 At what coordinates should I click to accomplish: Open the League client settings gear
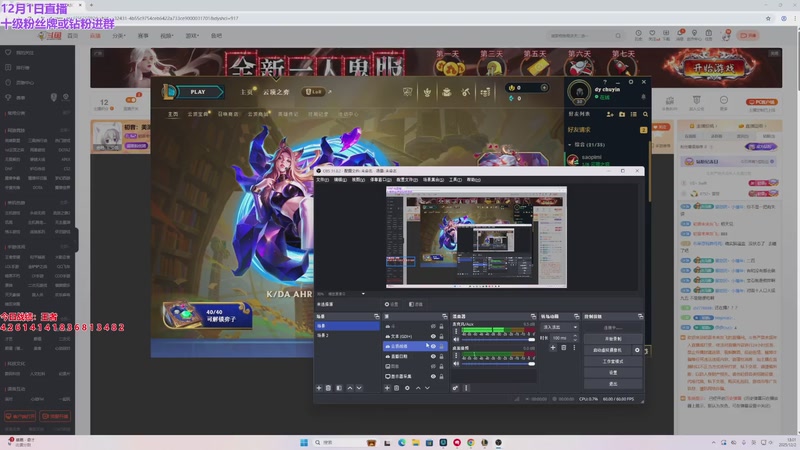pyautogui.click(x=631, y=82)
